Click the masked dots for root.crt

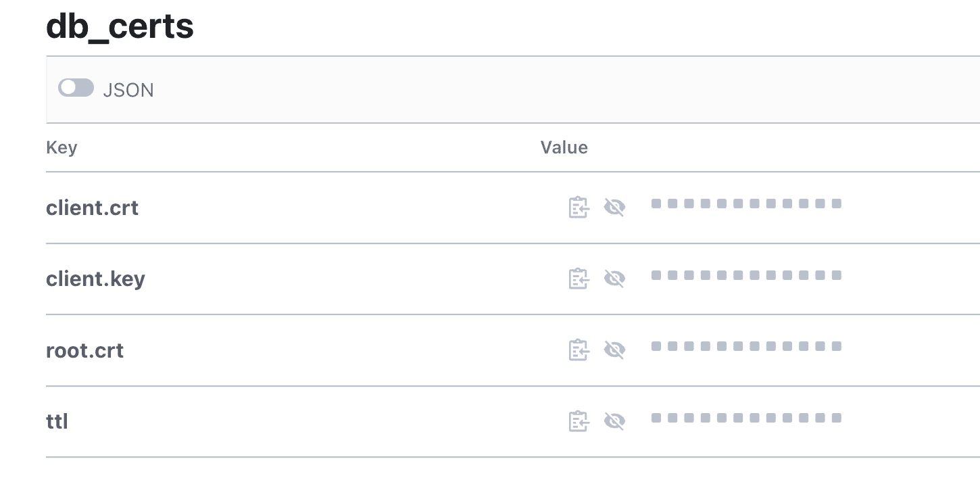(746, 346)
